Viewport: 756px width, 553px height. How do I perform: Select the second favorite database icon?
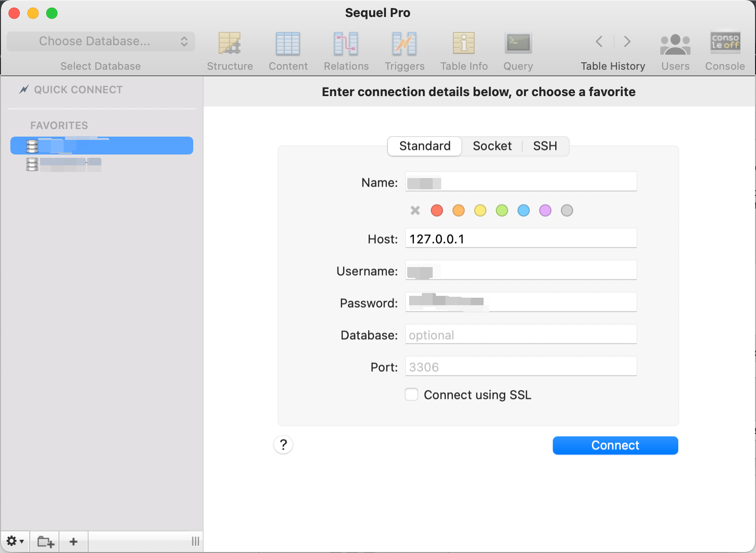click(32, 164)
